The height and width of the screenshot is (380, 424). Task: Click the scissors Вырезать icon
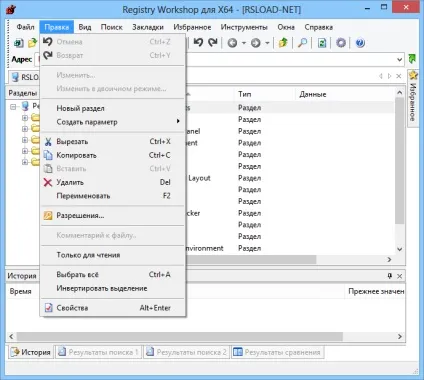48,142
